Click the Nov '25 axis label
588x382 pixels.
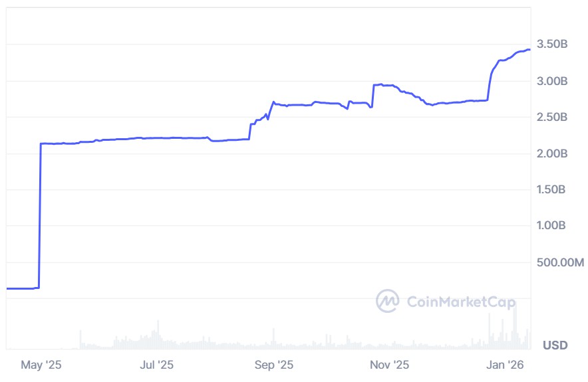click(390, 365)
